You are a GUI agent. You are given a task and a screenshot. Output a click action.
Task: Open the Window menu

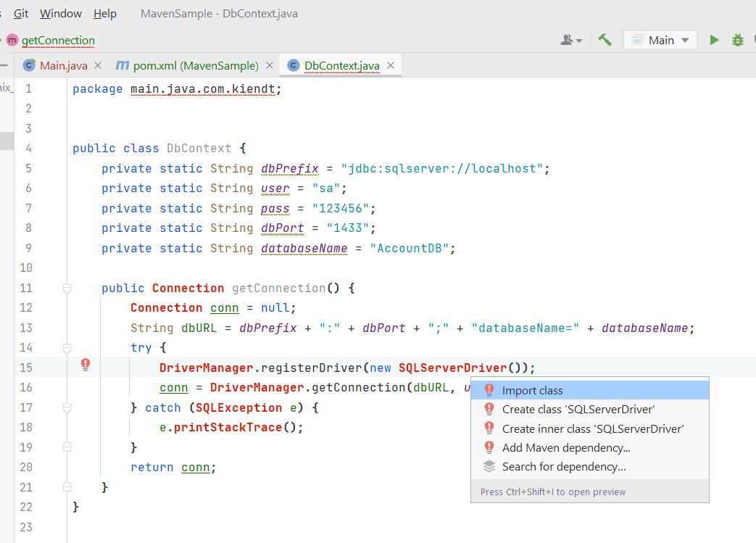tap(61, 14)
